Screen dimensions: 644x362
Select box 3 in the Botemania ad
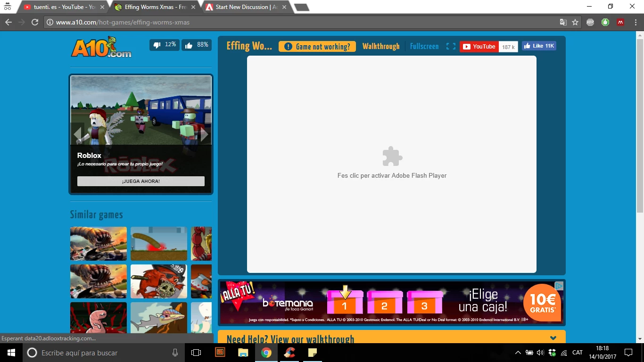coord(425,303)
